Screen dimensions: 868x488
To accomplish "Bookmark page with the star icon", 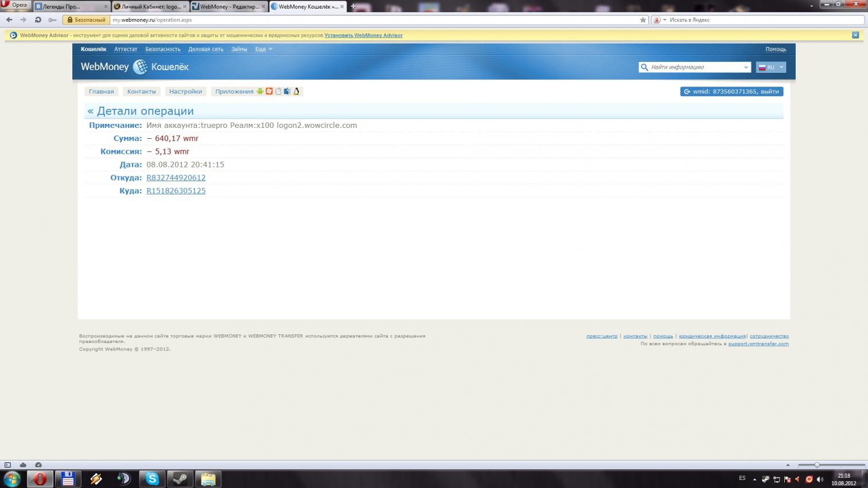I will (x=643, y=20).
